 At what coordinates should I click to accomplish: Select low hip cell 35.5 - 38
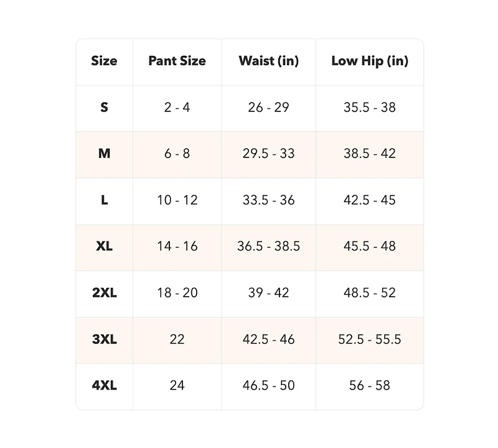point(370,108)
